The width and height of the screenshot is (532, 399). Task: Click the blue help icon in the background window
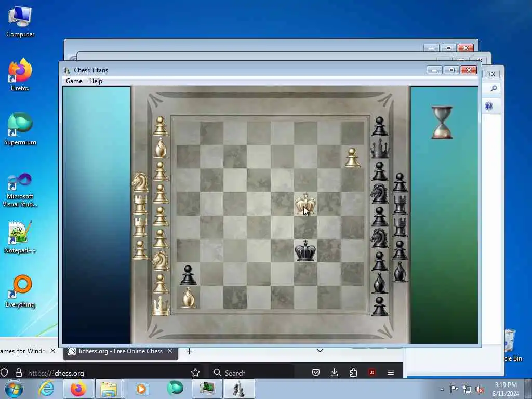(488, 106)
